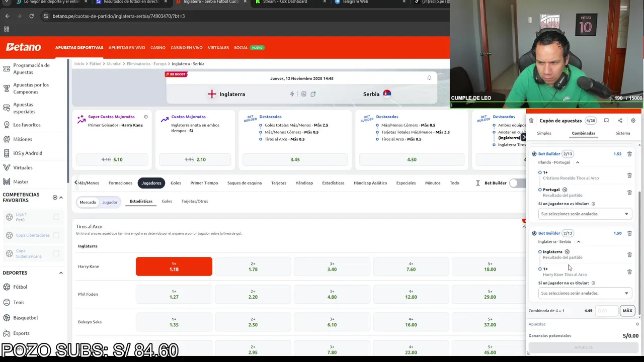The image size is (644, 362).
Task: Open the Goles market tab
Action: pos(176,183)
